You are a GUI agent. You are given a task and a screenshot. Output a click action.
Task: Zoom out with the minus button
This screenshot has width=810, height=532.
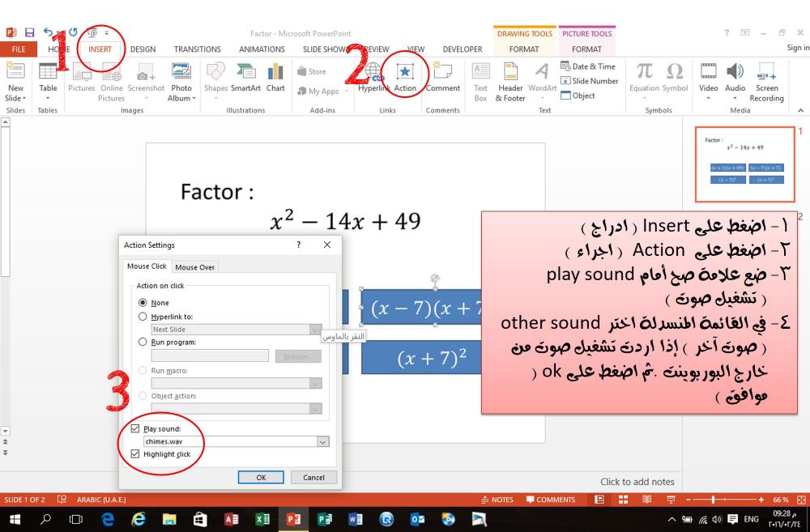click(688, 500)
